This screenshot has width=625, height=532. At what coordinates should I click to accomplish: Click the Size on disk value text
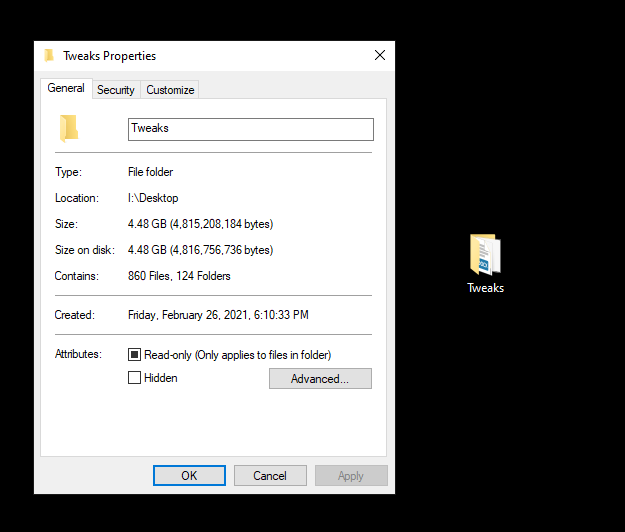200,250
